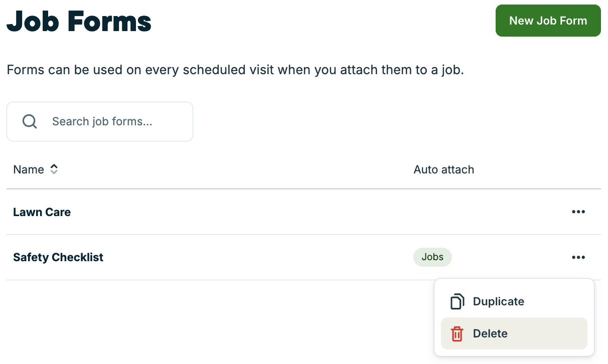Open the Lawn Care job form

click(x=42, y=212)
